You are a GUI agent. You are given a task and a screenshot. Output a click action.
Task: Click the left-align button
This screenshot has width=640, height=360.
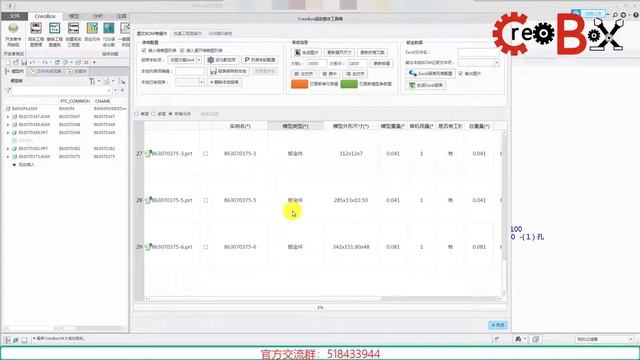pyautogui.click(x=304, y=74)
